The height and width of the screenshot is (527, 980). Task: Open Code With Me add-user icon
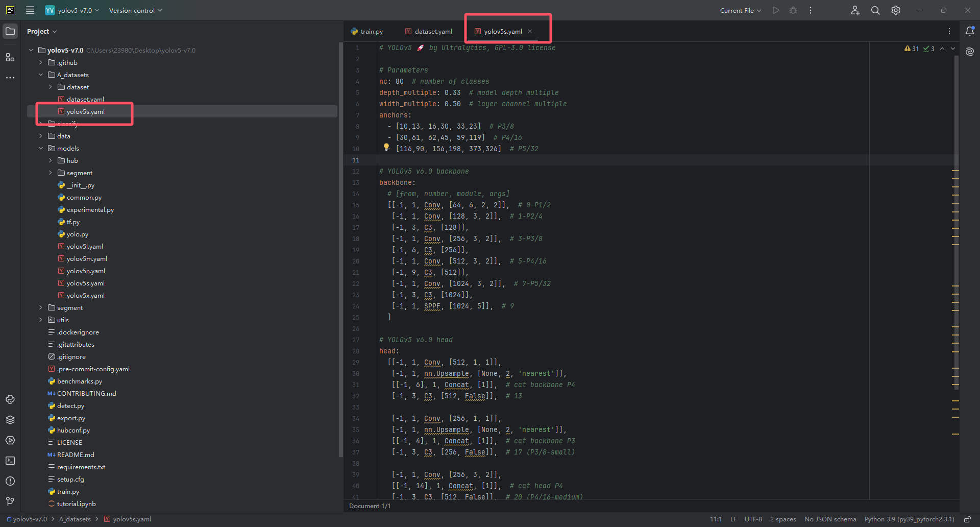pos(855,10)
